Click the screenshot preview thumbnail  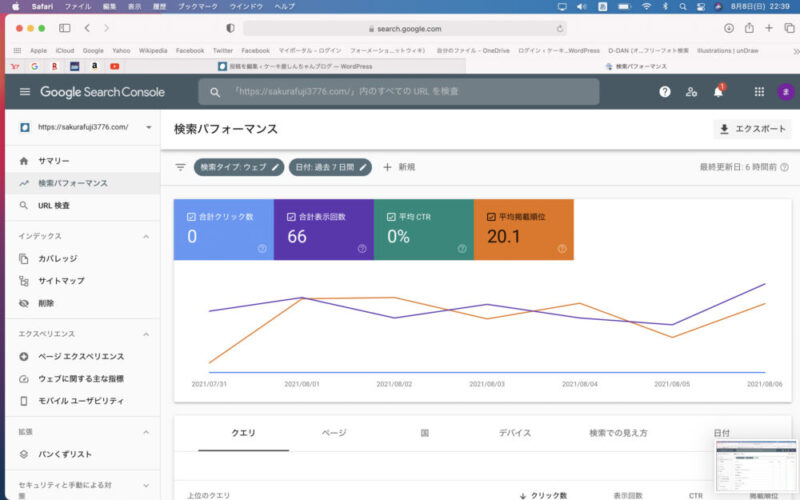[756, 467]
